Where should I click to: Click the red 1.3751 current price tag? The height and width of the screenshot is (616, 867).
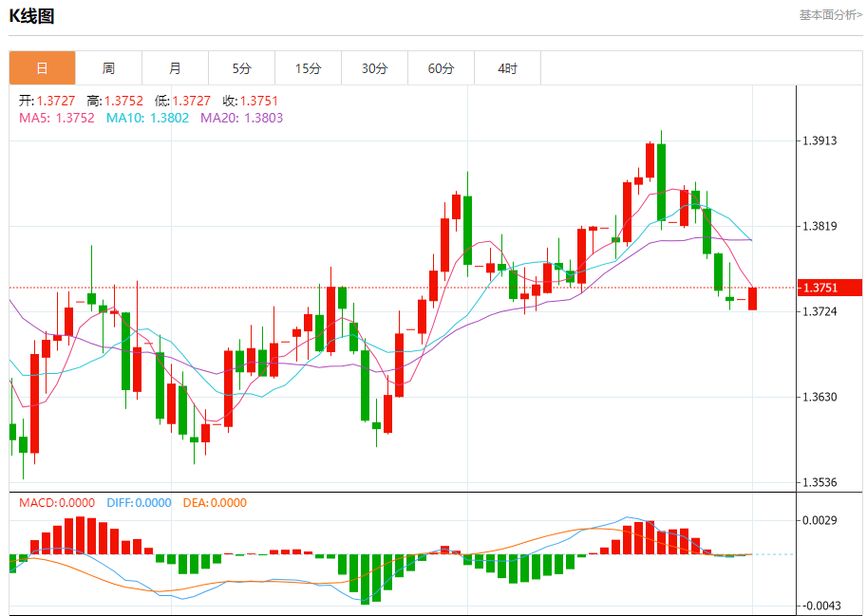coord(829,288)
